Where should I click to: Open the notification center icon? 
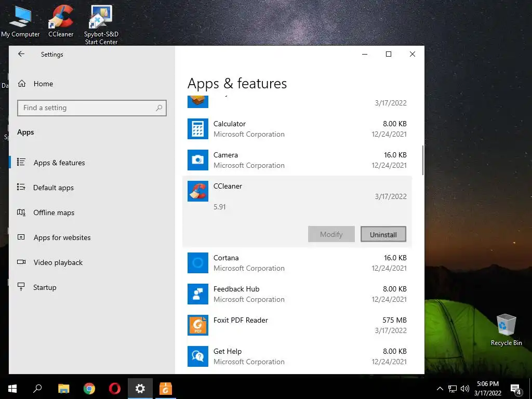click(x=516, y=389)
